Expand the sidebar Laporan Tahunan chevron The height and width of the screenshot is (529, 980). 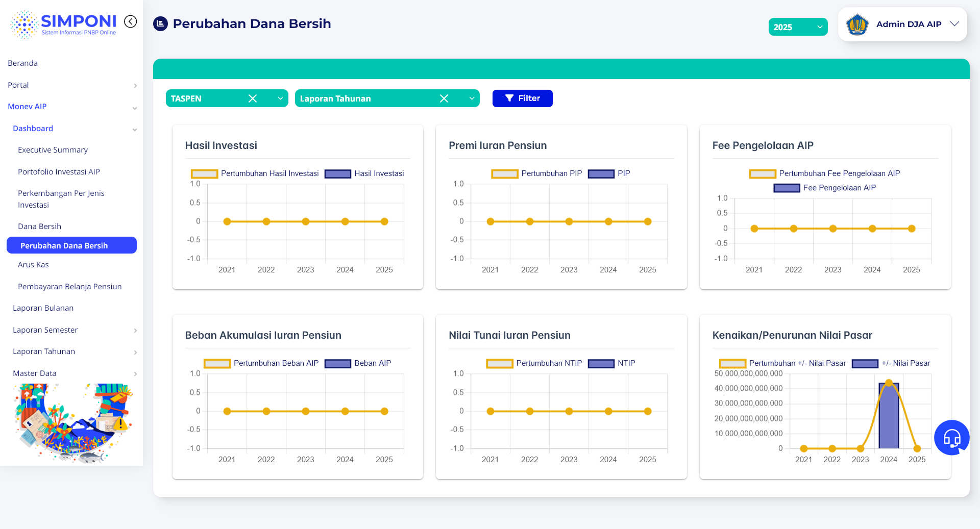pyautogui.click(x=135, y=352)
